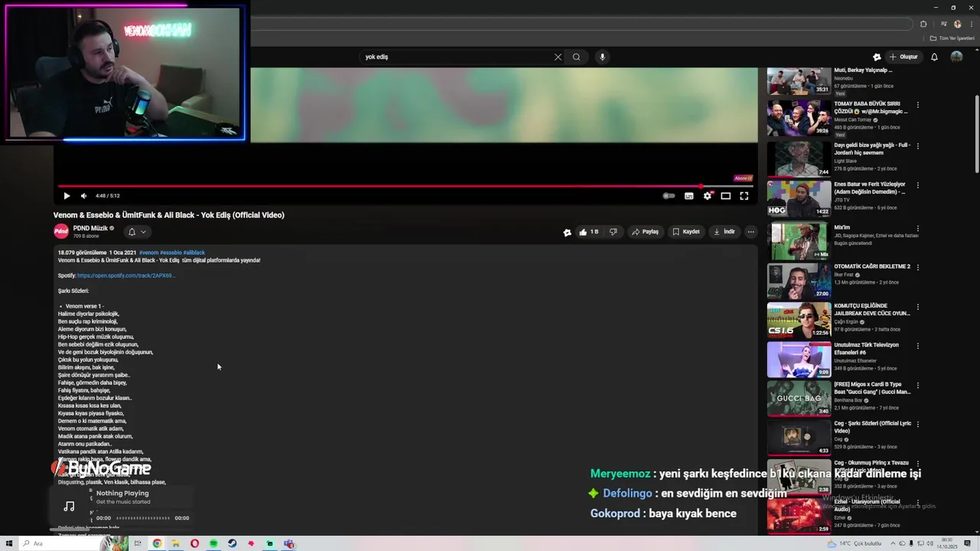
Task: Open 'Tüm Yer İşaretleri' bookmarks folder
Action: tap(952, 38)
